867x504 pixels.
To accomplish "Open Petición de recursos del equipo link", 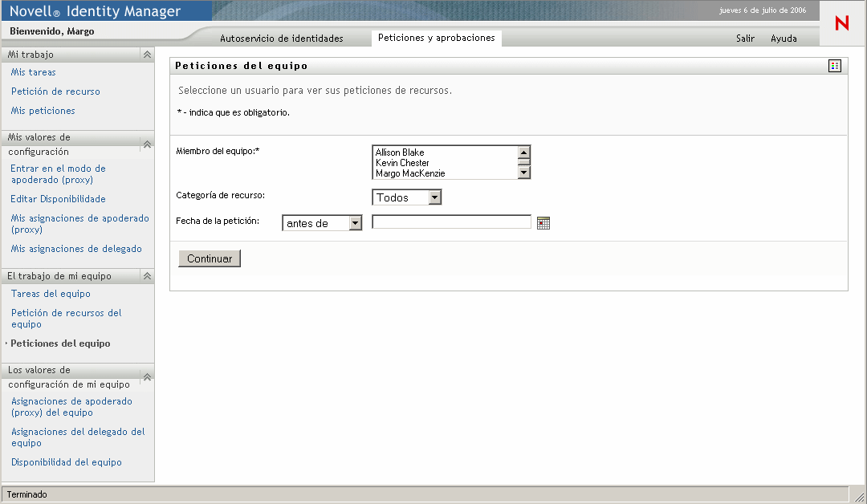I will (x=67, y=319).
